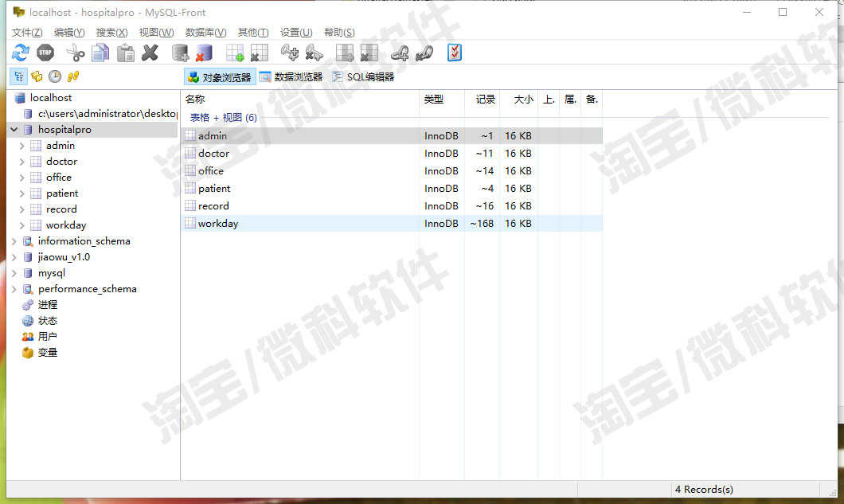Open the 文件(Z) menu
The image size is (844, 504).
27,33
